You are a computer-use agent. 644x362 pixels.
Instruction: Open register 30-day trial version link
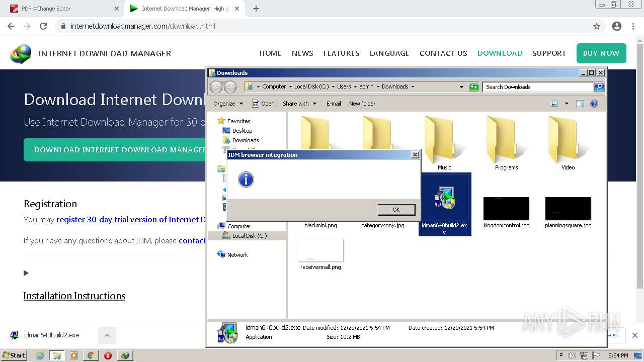click(131, 219)
